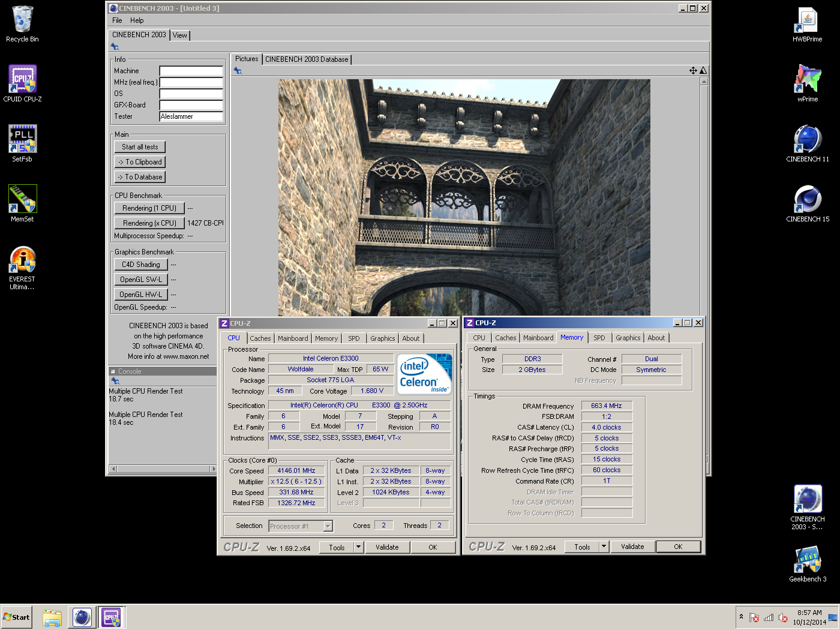Image resolution: width=840 pixels, height=630 pixels.
Task: Open Mainboard tab in CPU-Z CPU window
Action: 293,338
